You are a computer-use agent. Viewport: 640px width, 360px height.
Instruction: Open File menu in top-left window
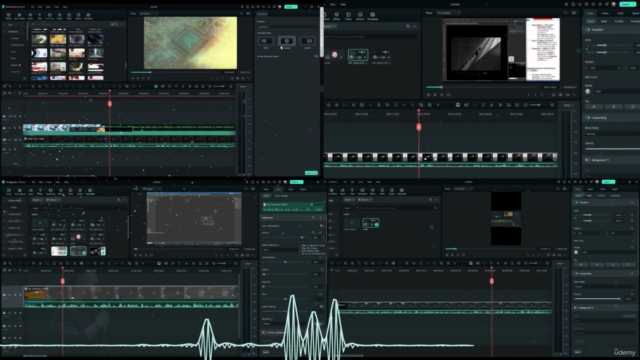(x=33, y=7)
